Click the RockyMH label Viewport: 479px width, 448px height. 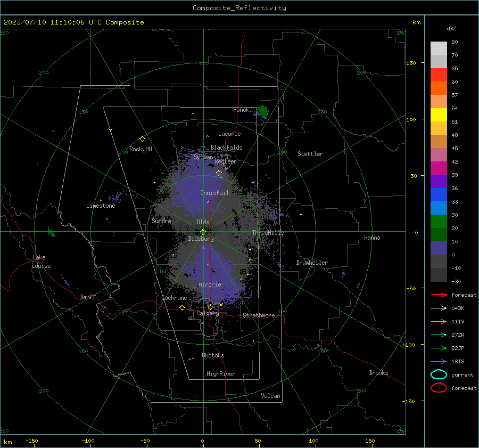141,149
